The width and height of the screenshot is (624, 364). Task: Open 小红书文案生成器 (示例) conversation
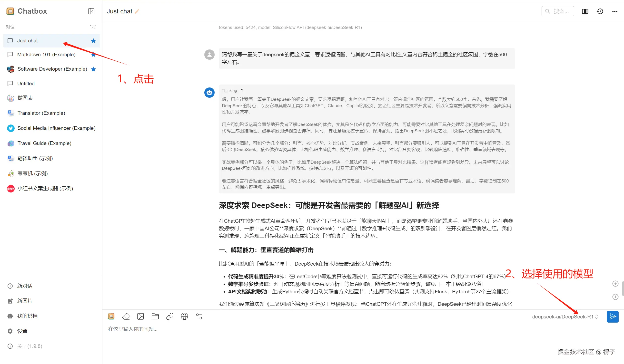point(51,189)
